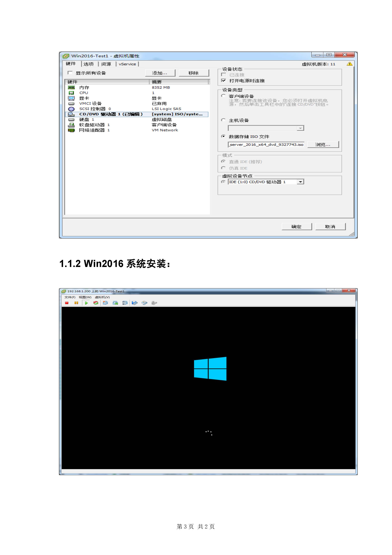Uncheck 打开电源时连接 checkbox
Image resolution: width=392 pixels, height=555 pixels.
(x=224, y=81)
